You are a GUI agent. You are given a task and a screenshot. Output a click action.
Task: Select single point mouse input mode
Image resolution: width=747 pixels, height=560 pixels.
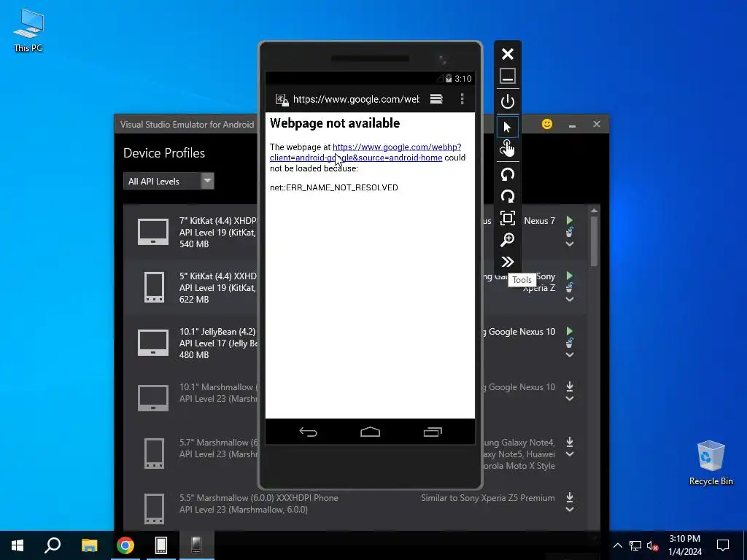[x=508, y=127]
